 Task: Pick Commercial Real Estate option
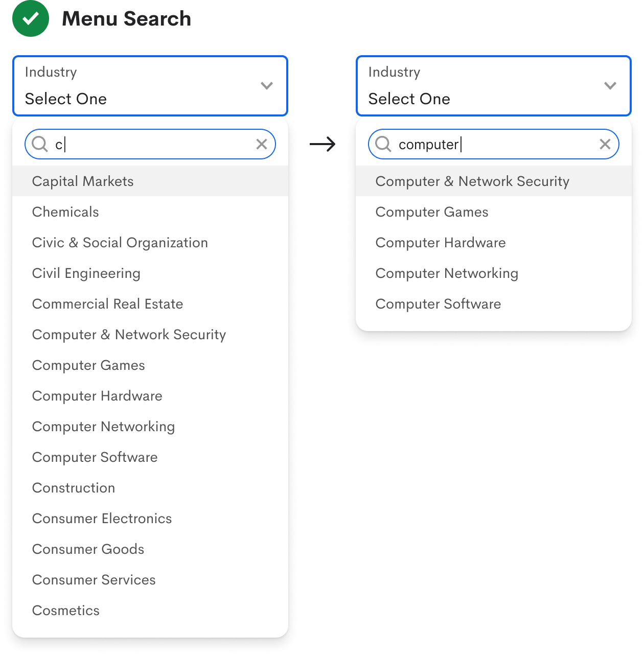pos(107,304)
